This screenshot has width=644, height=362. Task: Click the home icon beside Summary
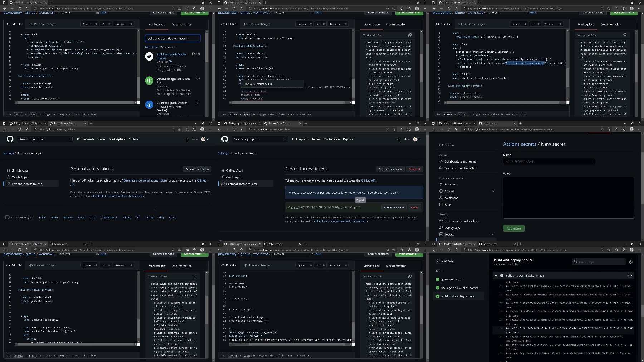[x=438, y=261]
